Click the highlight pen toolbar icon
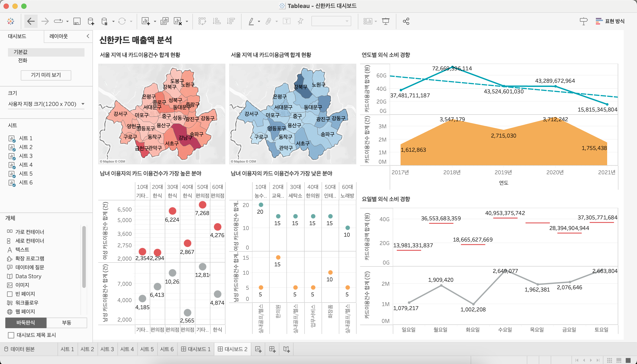The image size is (637, 364). pyautogui.click(x=251, y=21)
